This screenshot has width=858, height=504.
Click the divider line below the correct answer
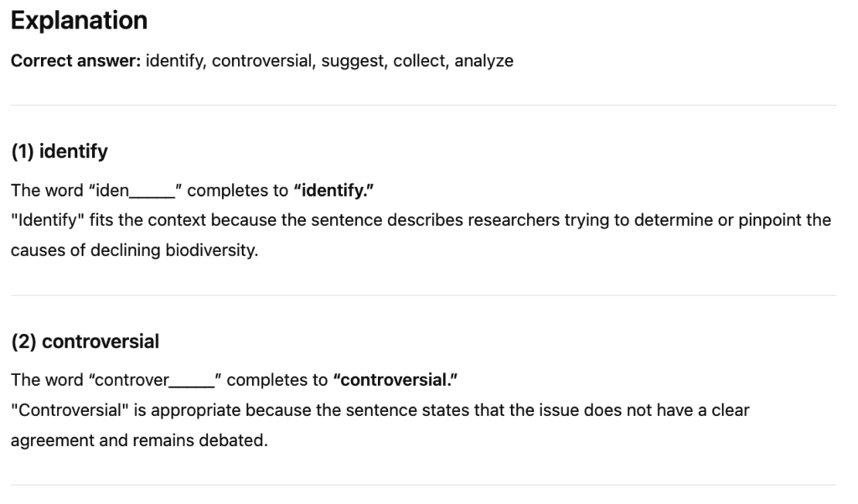coord(423,105)
